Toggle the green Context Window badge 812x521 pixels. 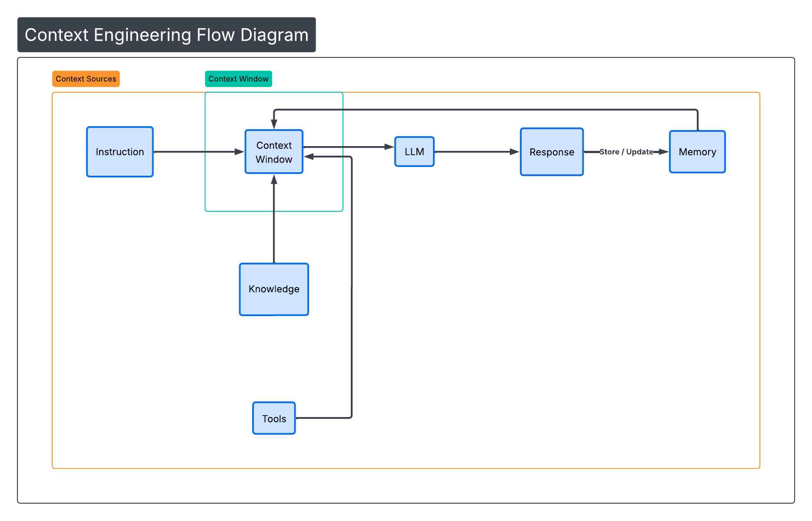238,79
